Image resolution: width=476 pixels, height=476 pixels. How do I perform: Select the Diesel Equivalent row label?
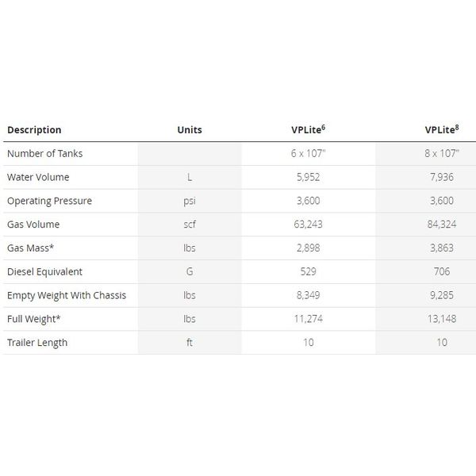44,271
